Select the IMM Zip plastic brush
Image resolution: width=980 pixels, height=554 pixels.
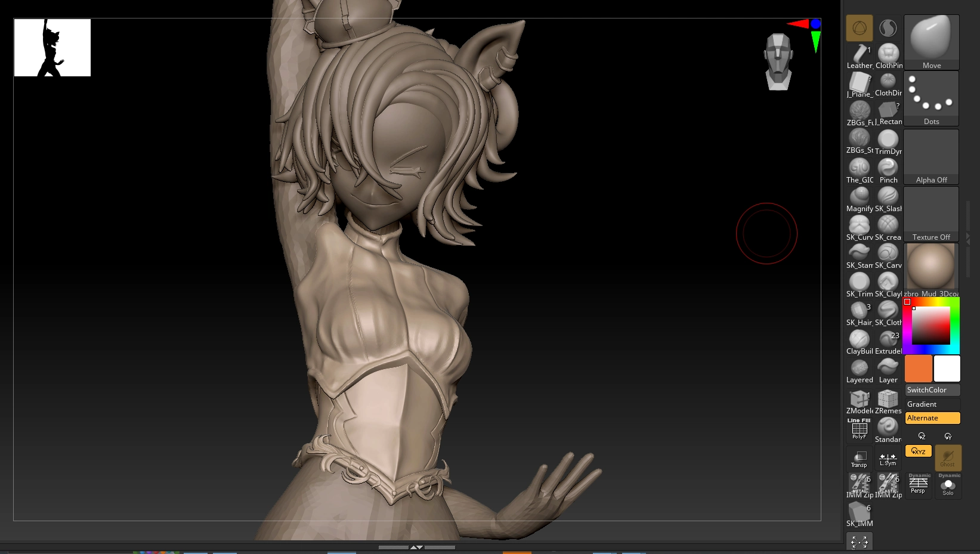click(888, 486)
